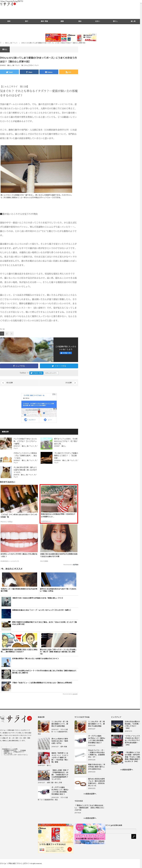This screenshot has width=142, height=868.
Task: Open 次の記事 next article arrow
Action: [75, 383]
